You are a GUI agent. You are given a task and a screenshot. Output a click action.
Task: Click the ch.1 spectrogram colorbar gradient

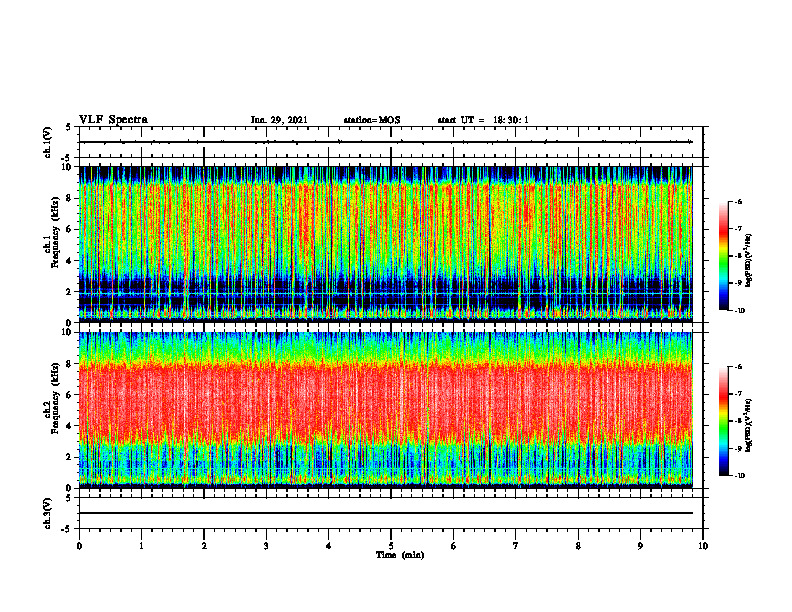tap(724, 256)
